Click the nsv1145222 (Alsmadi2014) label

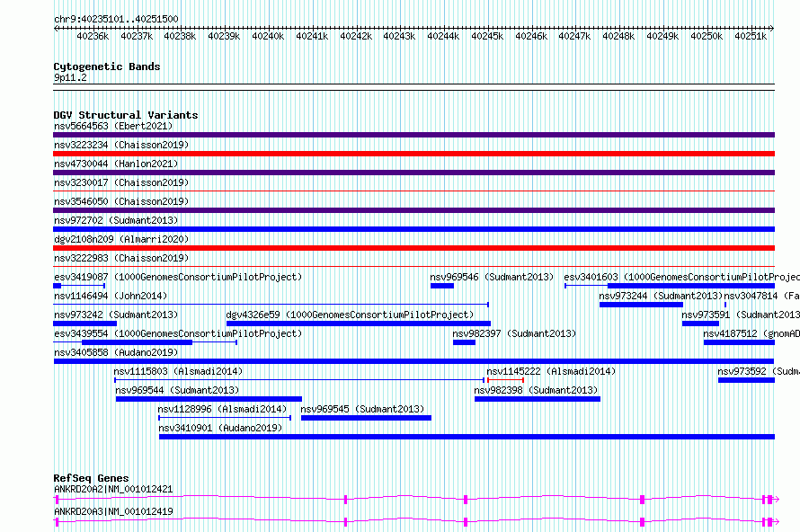551,371
